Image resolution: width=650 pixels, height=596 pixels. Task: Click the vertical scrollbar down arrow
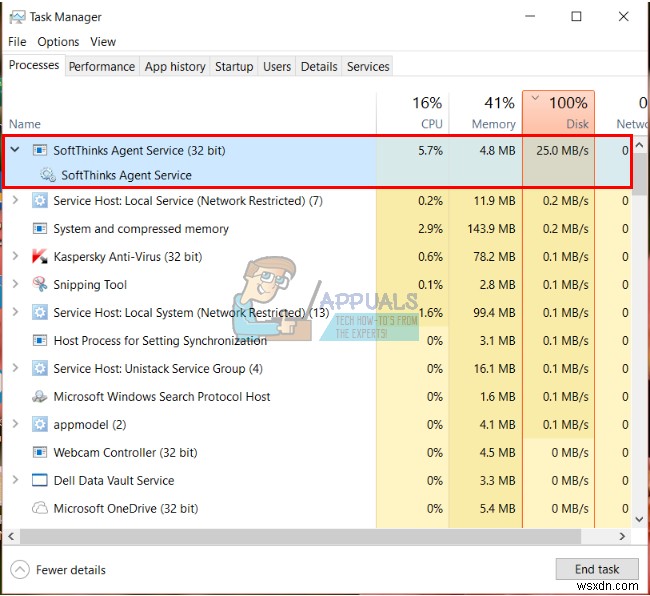pyautogui.click(x=639, y=519)
